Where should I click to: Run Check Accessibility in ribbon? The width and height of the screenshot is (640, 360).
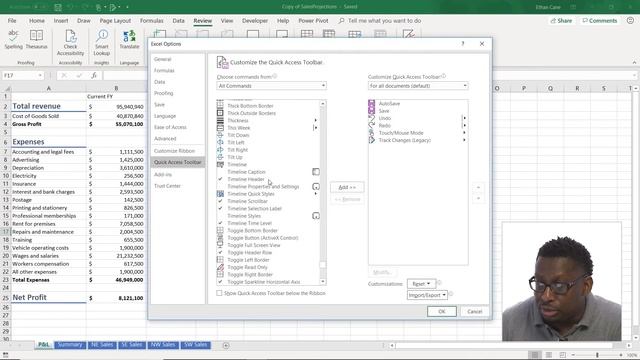pos(70,42)
